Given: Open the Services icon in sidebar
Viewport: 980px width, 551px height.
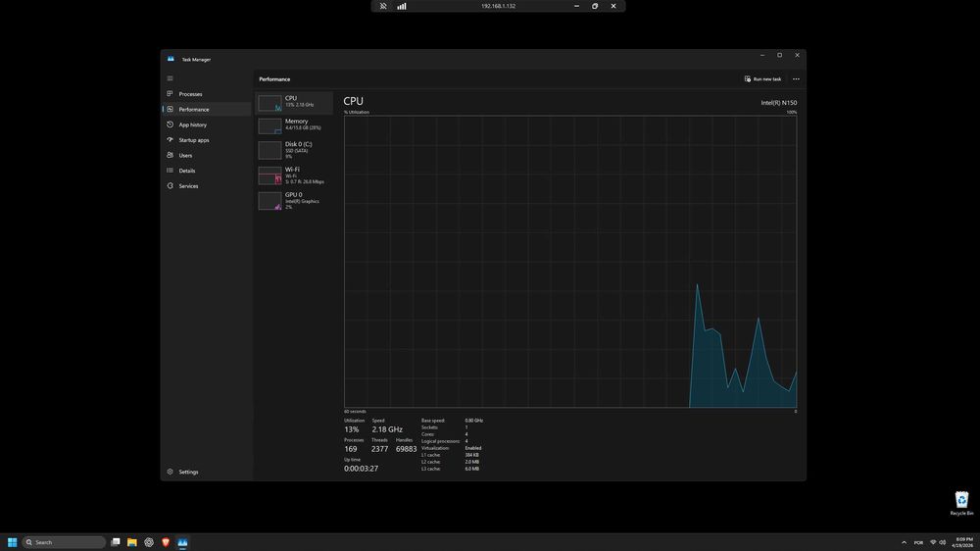Looking at the screenshot, I should click(170, 185).
